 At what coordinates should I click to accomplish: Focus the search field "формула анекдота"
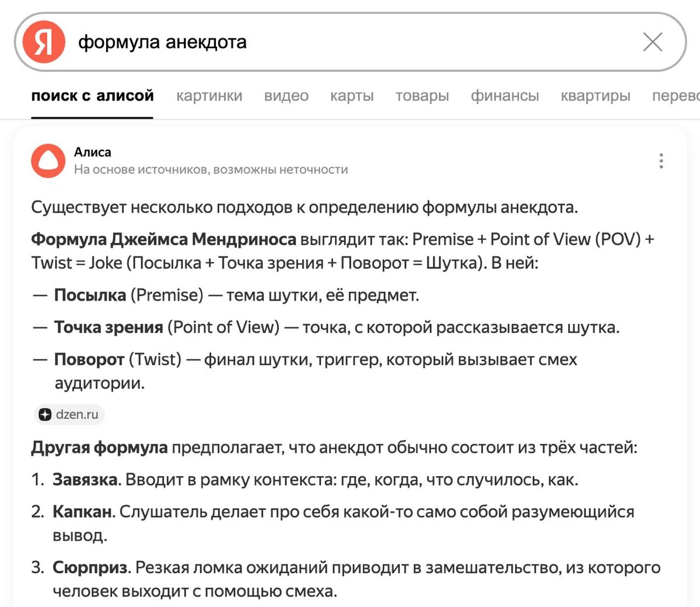(350, 42)
